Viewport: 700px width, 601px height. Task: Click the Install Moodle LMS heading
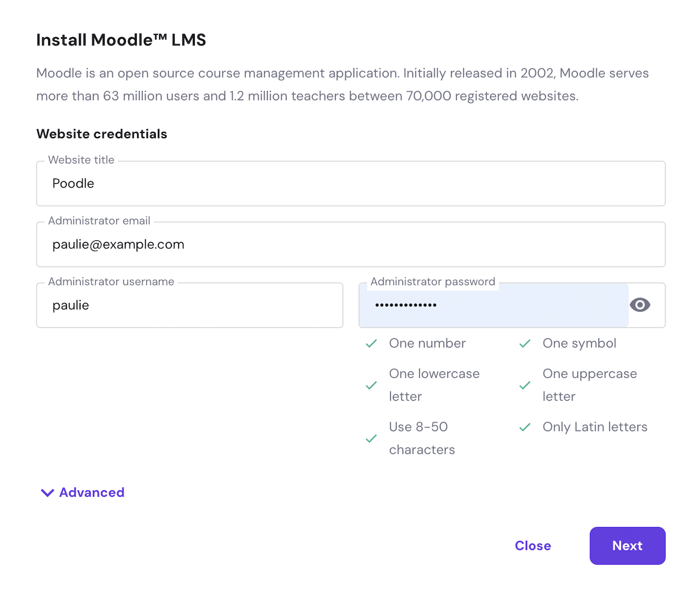[121, 40]
